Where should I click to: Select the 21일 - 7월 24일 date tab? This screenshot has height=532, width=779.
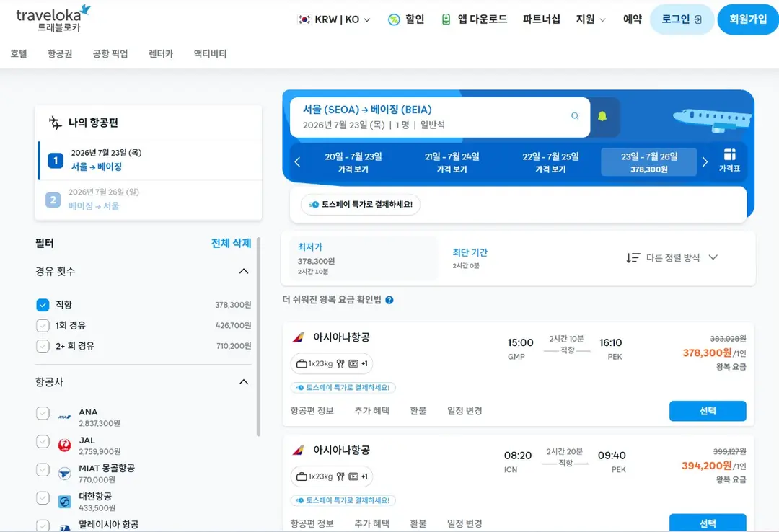(452, 162)
